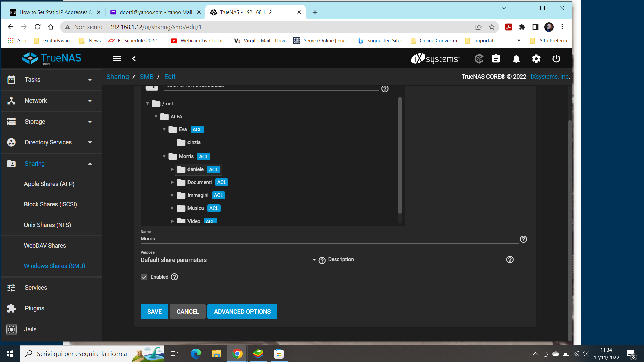Switch to the Yahoo Mail browser tab
644x362 pixels.
click(155, 12)
